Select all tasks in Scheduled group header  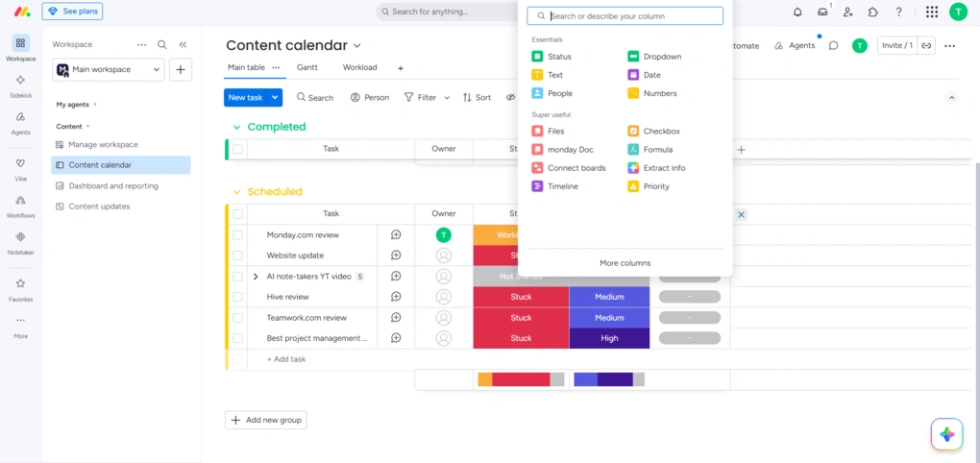click(x=237, y=213)
